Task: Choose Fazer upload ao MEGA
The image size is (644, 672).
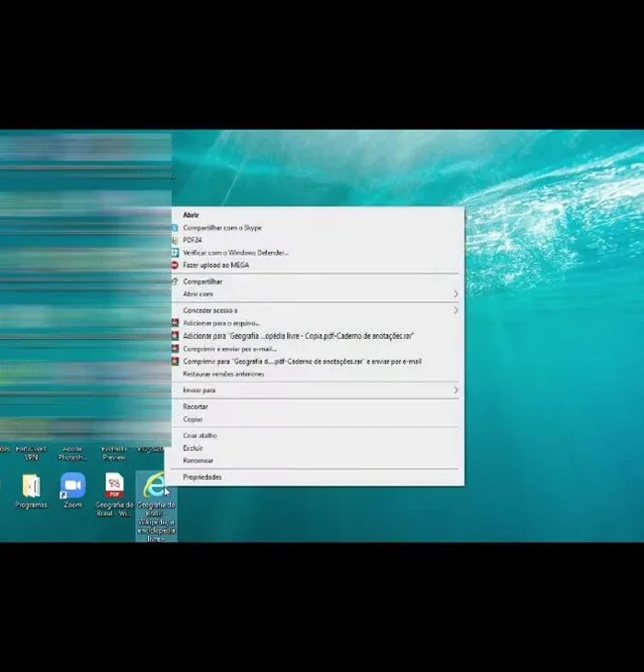Action: pyautogui.click(x=216, y=265)
